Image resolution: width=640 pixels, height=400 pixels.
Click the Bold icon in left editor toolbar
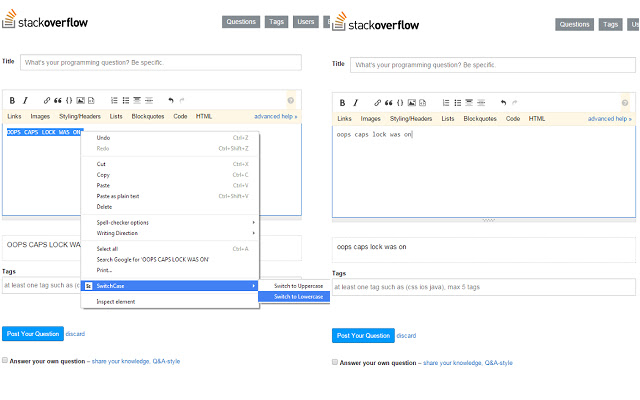point(11,101)
